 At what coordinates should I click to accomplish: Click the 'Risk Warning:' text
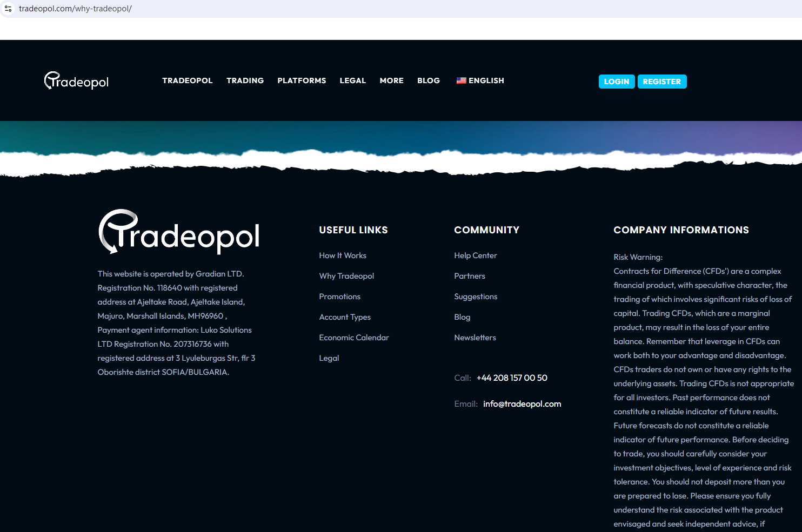(x=638, y=257)
